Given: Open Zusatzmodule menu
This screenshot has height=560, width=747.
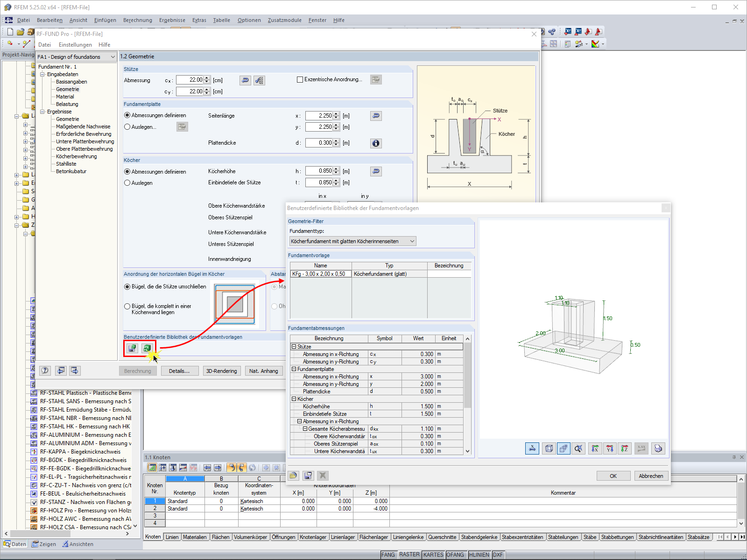Looking at the screenshot, I should pos(285,20).
